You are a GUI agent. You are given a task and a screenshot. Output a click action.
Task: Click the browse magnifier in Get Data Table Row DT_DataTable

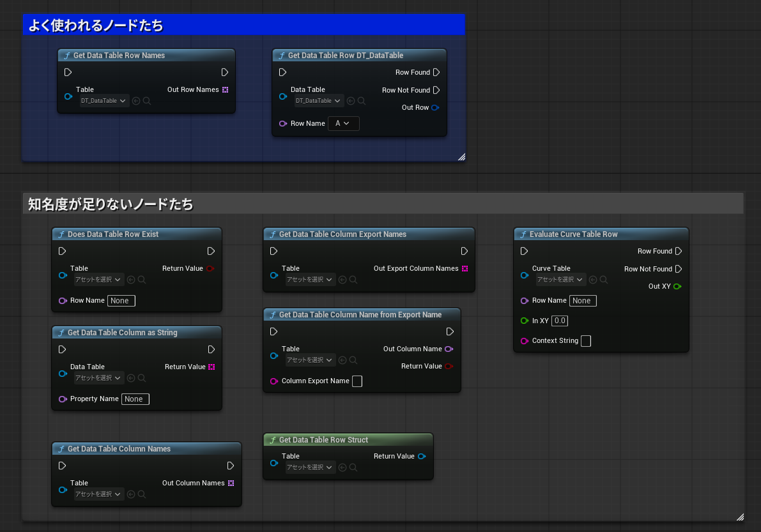pos(362,101)
